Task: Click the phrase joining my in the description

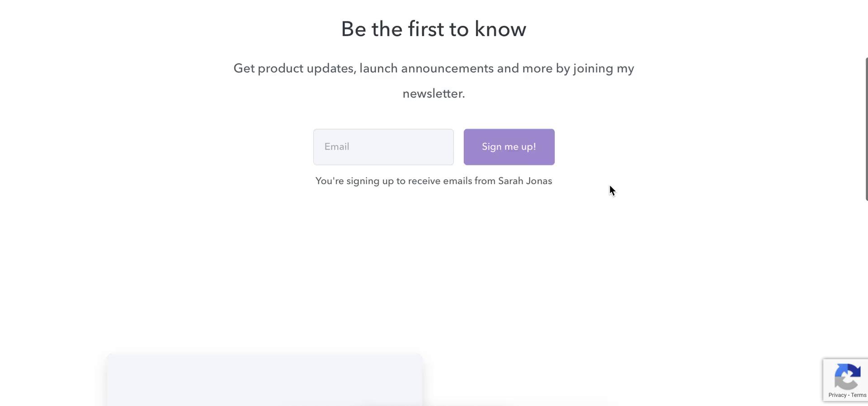Action: [604, 69]
